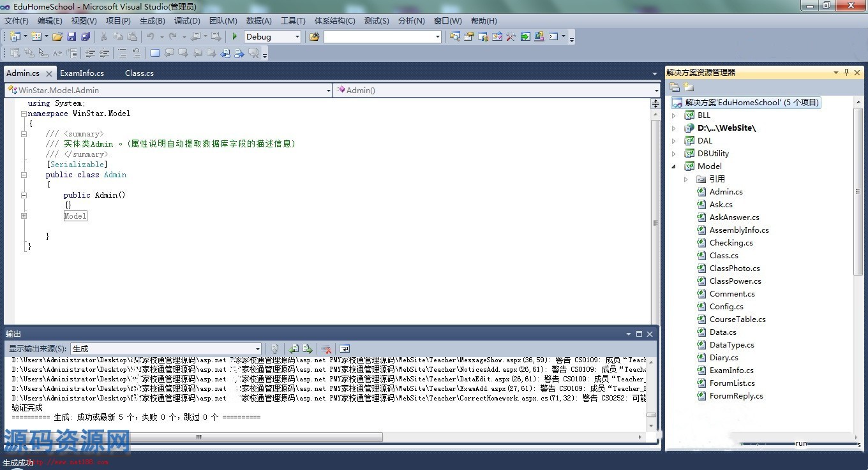Select ForumReply.cs in Solution Explorer
This screenshot has width=868, height=470.
pos(736,396)
